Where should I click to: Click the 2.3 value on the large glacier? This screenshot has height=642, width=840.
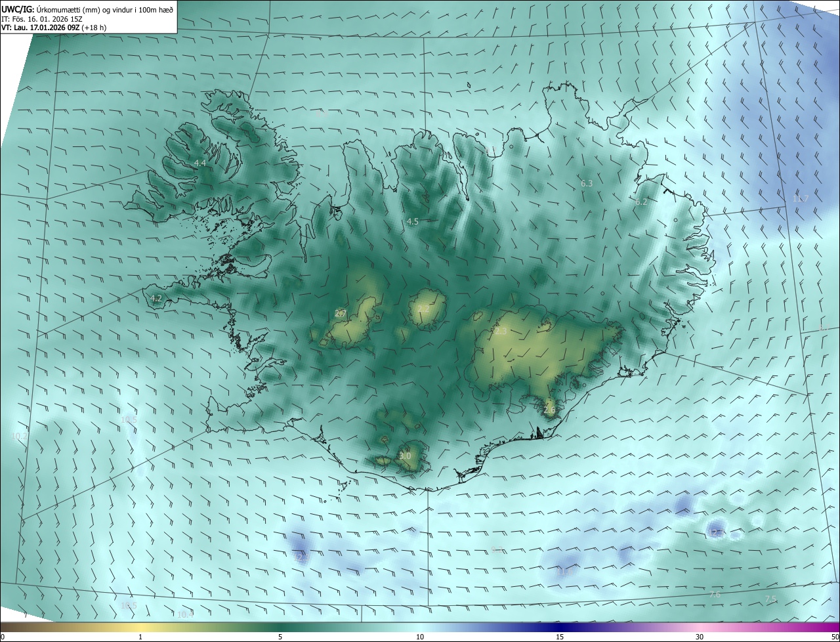[x=501, y=332]
